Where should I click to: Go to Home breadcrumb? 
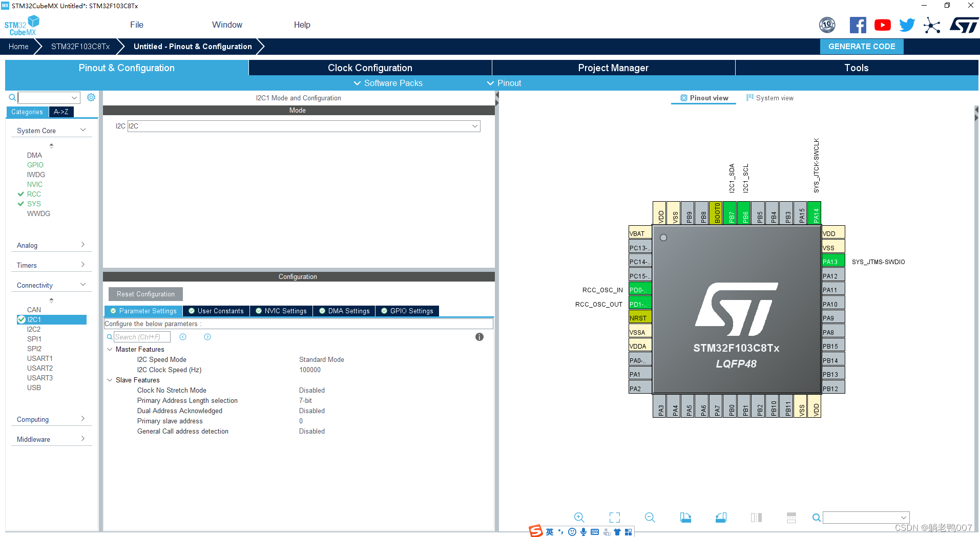pos(18,46)
